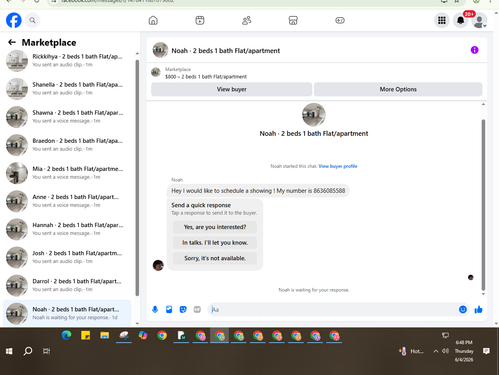
Task: Send a thumbs-up like
Action: pos(478,310)
